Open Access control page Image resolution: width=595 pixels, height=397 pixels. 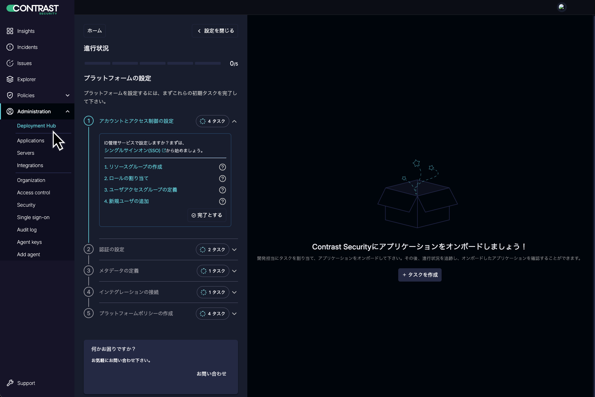[x=33, y=192]
